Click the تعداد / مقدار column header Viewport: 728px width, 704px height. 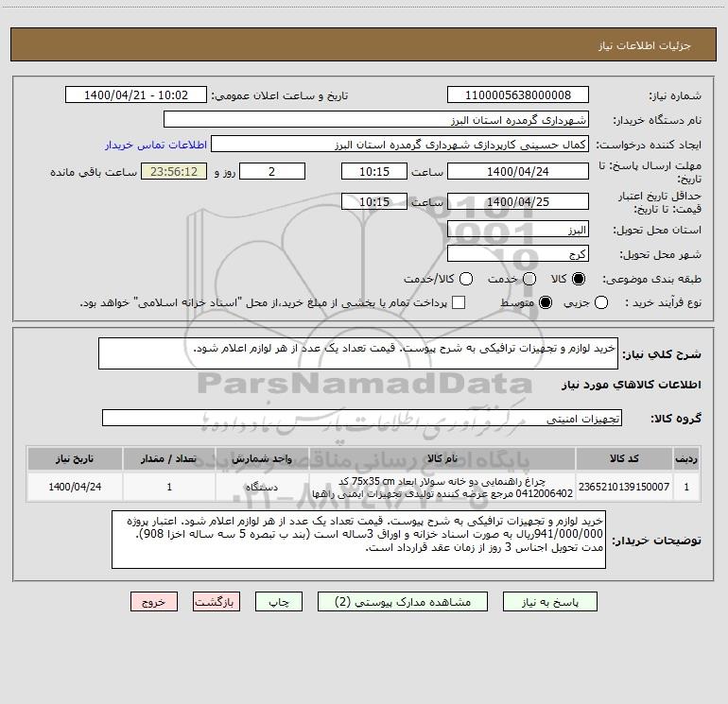[169, 458]
